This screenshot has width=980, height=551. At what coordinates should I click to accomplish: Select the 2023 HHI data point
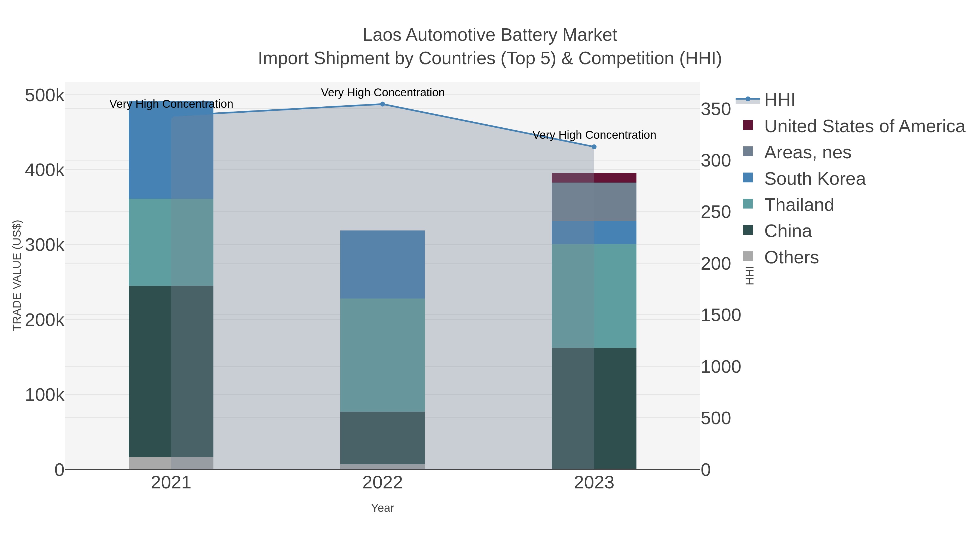(x=594, y=147)
